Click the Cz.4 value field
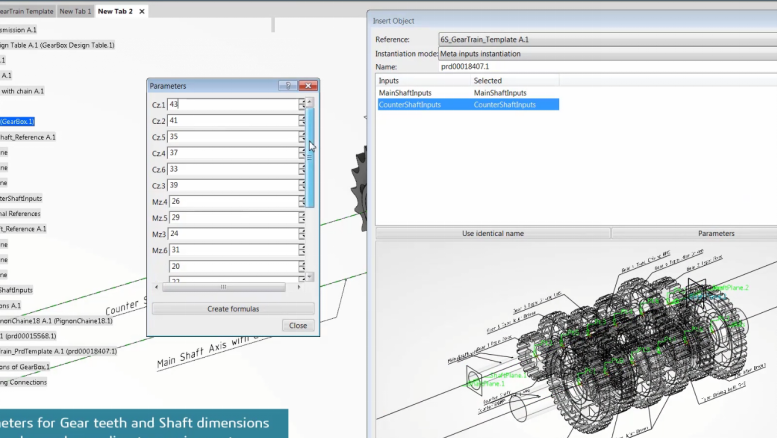This screenshot has width=778, height=438. click(233, 153)
